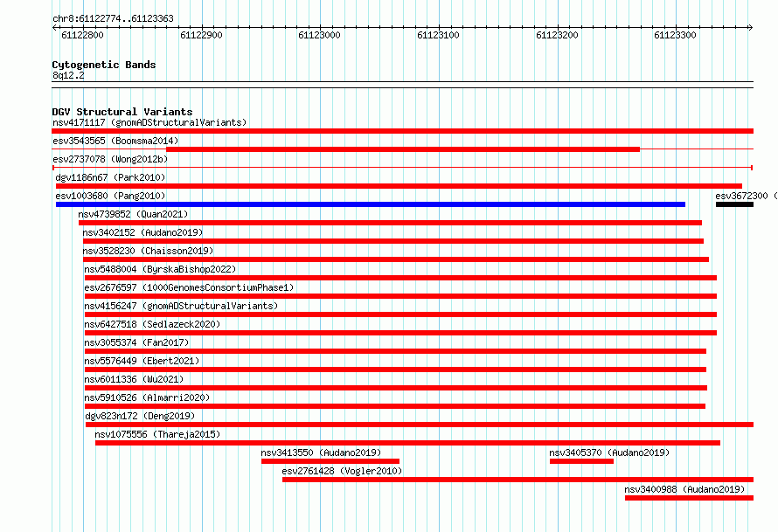This screenshot has width=778, height=532.
Task: Click the ruler's left arrow end
Action: (55, 28)
